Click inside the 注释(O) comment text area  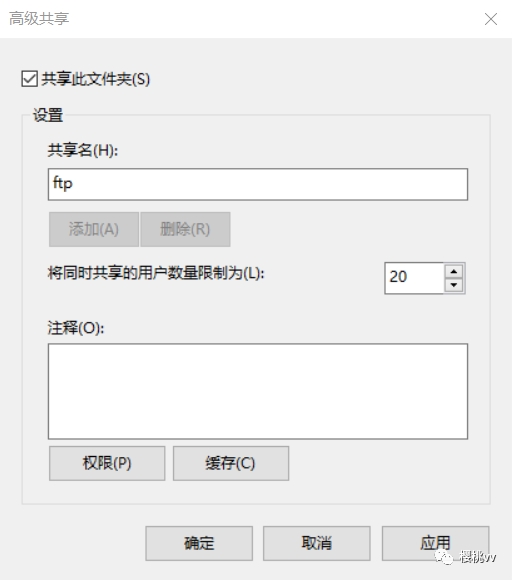[258, 391]
